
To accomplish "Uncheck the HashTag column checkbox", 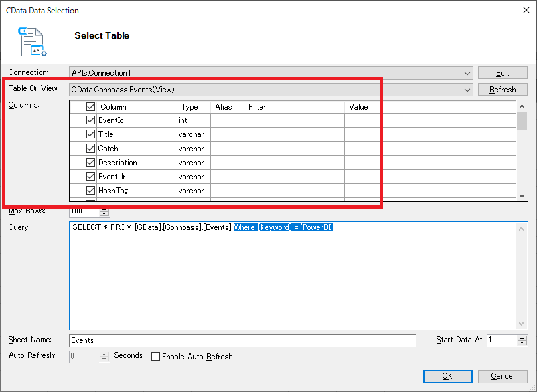I will pyautogui.click(x=90, y=190).
